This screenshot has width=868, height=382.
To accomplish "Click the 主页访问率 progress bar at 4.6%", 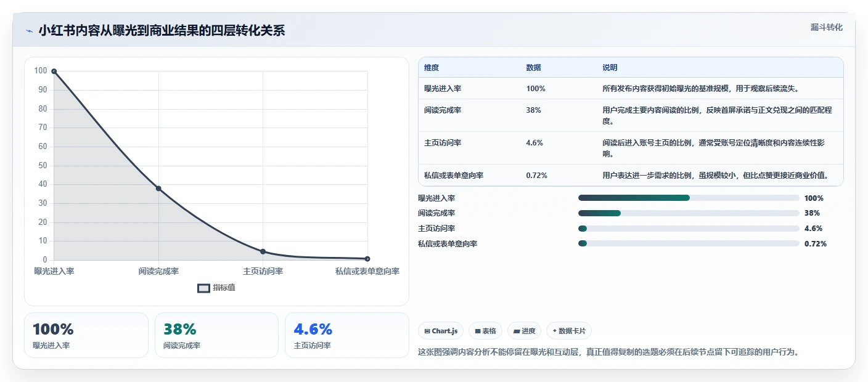I will (x=689, y=228).
